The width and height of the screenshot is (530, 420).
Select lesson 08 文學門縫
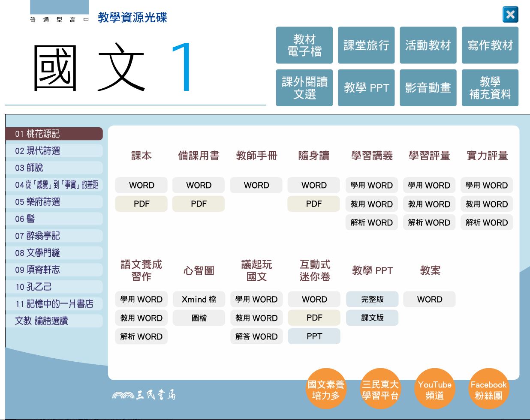[x=54, y=253]
